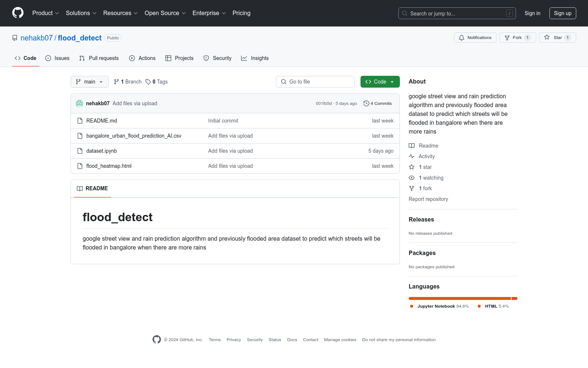Open the latest commit message link
The width and height of the screenshot is (588, 368).
[135, 103]
